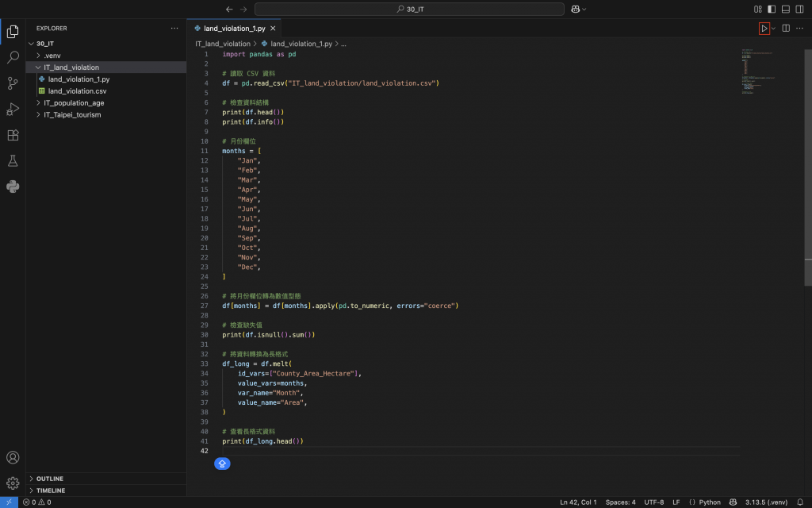Open the Search view in activity bar
Image resolution: width=812 pixels, height=508 pixels.
coord(13,57)
